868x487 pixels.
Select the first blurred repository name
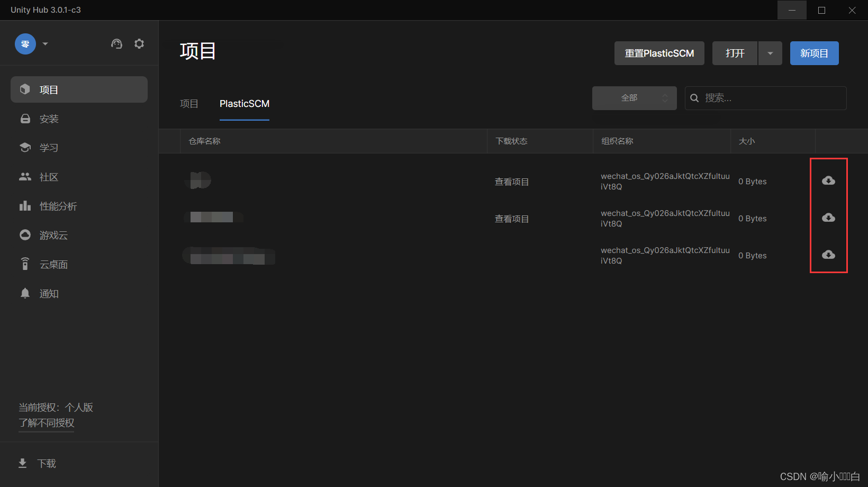198,181
